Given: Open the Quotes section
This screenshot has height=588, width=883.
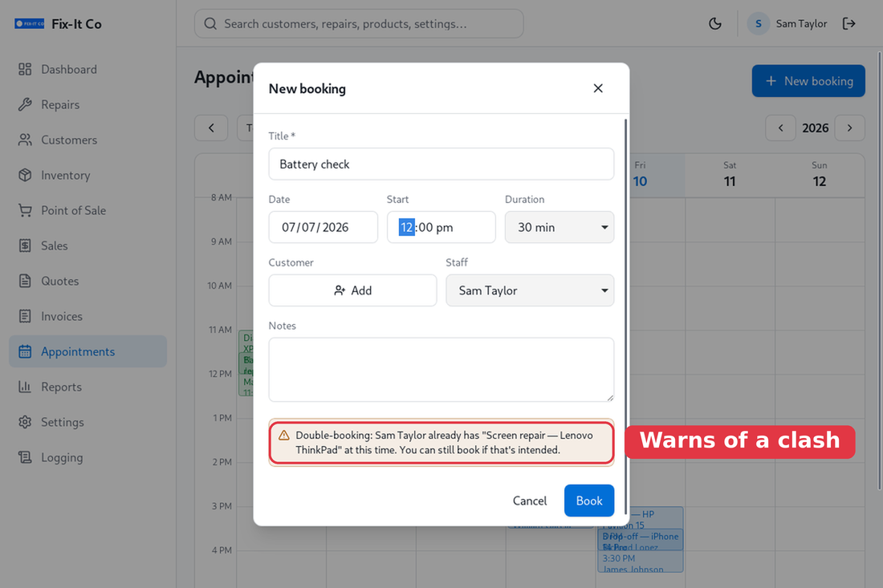Looking at the screenshot, I should (87, 281).
